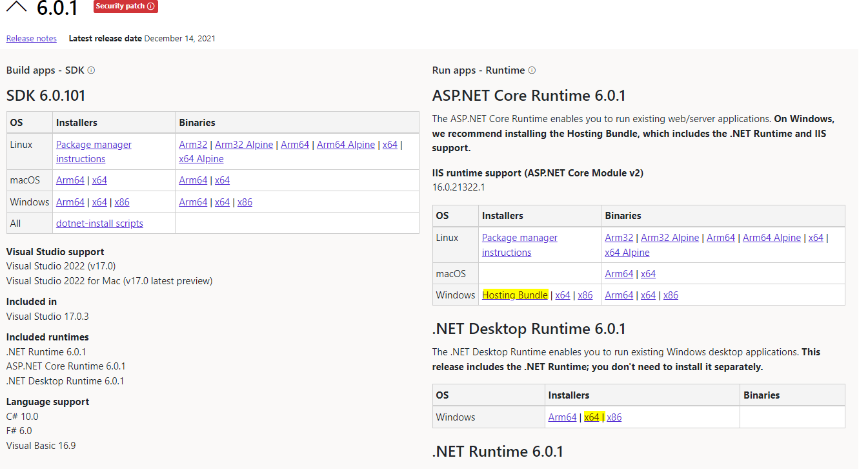Download ASP.NET Core Runtime Windows x86 installer
This screenshot has height=469, width=868.
pos(585,295)
